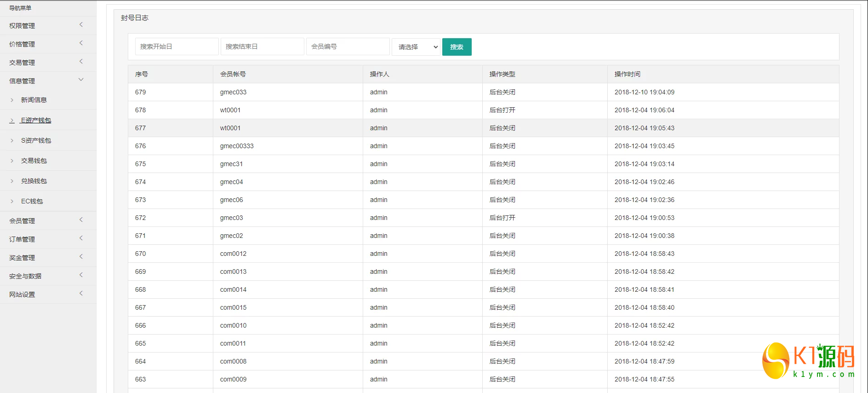Expand the 权限管理 menu chevron
Image resolution: width=868 pixels, height=393 pixels.
(x=81, y=25)
